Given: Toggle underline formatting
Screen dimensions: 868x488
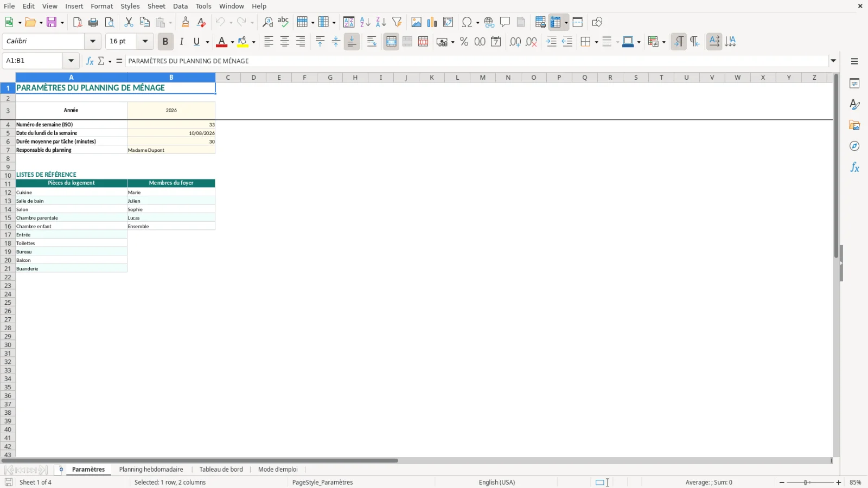Looking at the screenshot, I should 196,42.
